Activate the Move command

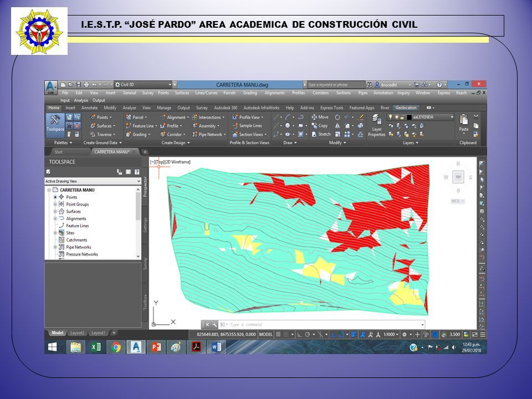pyautogui.click(x=320, y=117)
